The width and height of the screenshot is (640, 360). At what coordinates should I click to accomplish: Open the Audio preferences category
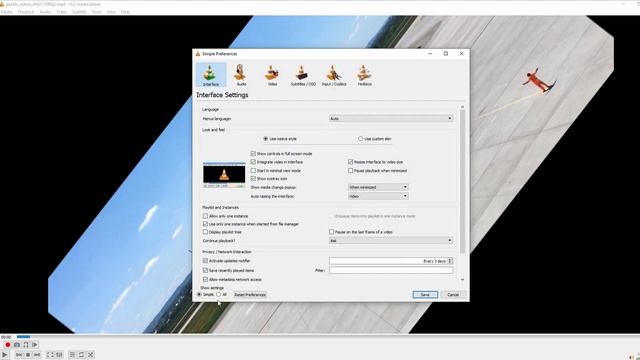pos(241,75)
